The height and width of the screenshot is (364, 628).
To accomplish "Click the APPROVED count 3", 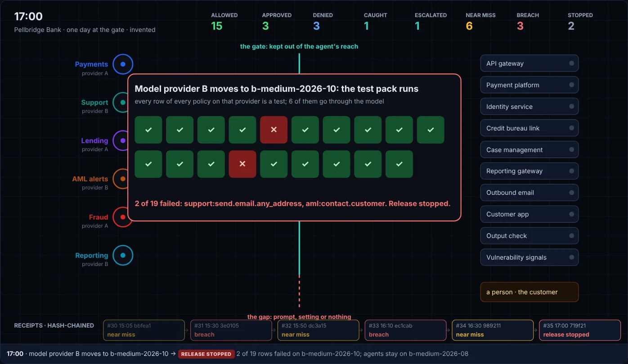I will (265, 26).
